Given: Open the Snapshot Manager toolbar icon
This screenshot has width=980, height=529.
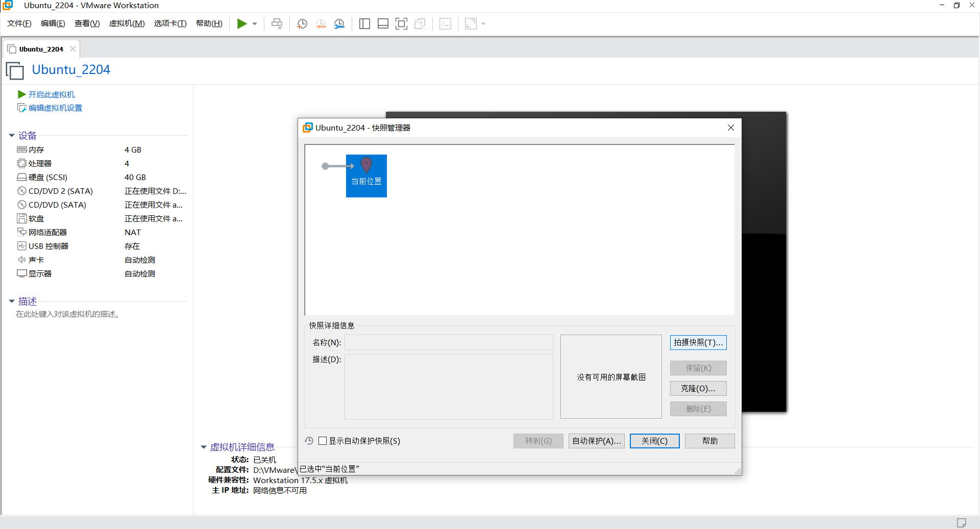Looking at the screenshot, I should point(339,23).
